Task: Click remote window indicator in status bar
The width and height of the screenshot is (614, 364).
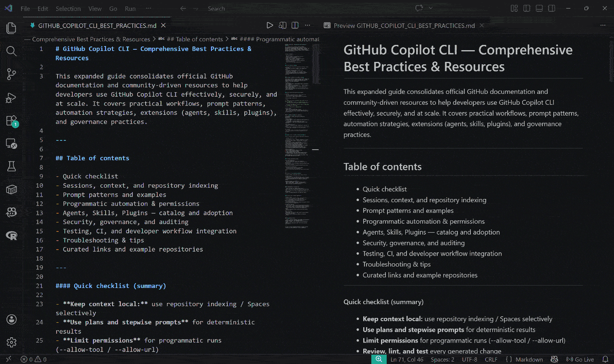Action: coord(8,359)
